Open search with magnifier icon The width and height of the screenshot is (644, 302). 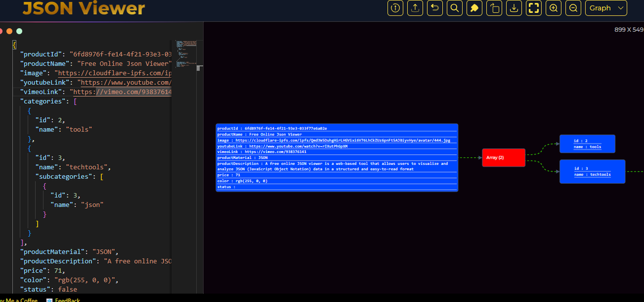point(455,8)
